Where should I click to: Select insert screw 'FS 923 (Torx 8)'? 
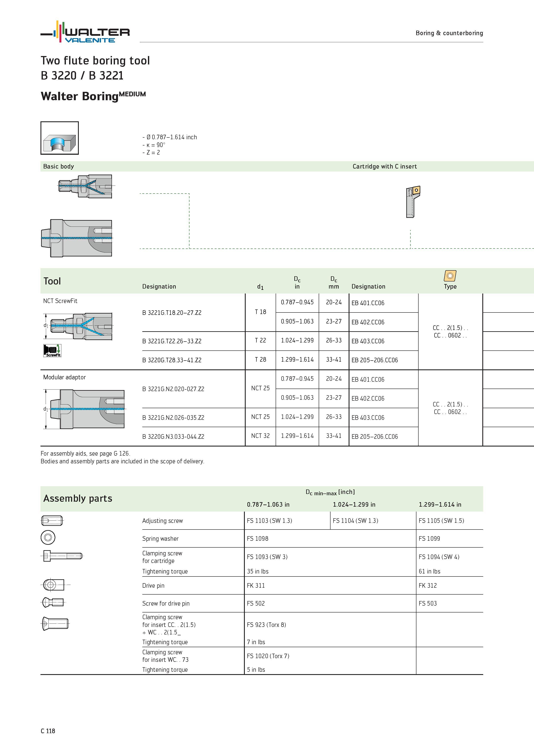pyautogui.click(x=267, y=625)
